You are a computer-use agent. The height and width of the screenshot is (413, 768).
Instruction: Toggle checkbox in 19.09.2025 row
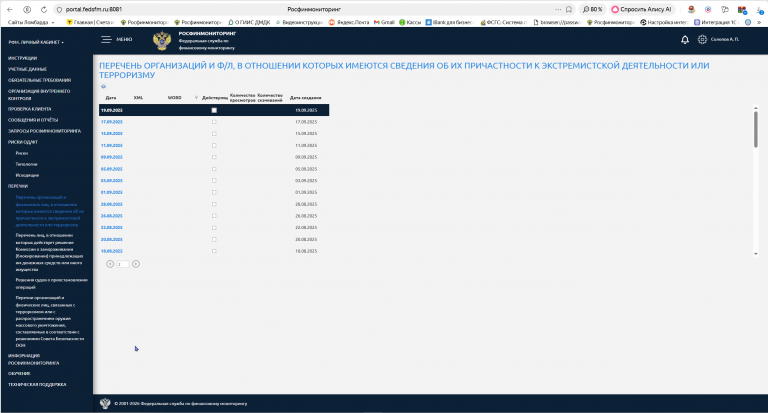point(214,110)
